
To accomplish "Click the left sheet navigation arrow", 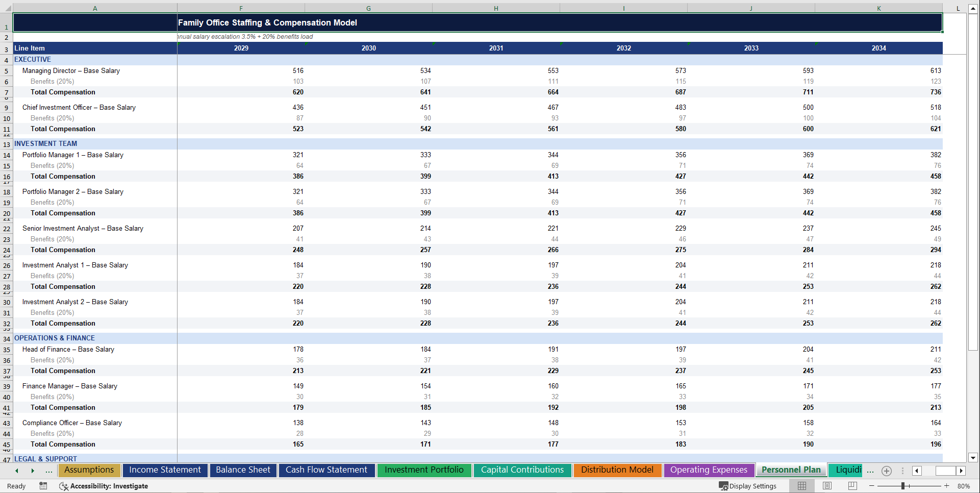I will click(17, 471).
